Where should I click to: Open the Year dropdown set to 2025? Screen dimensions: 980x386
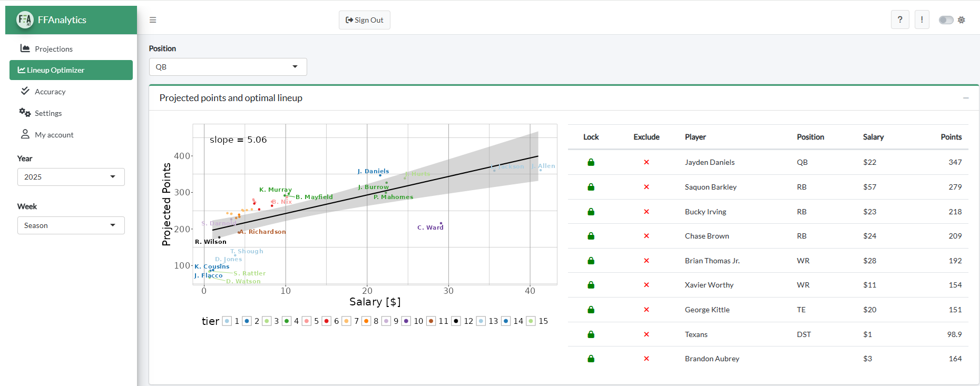(71, 177)
